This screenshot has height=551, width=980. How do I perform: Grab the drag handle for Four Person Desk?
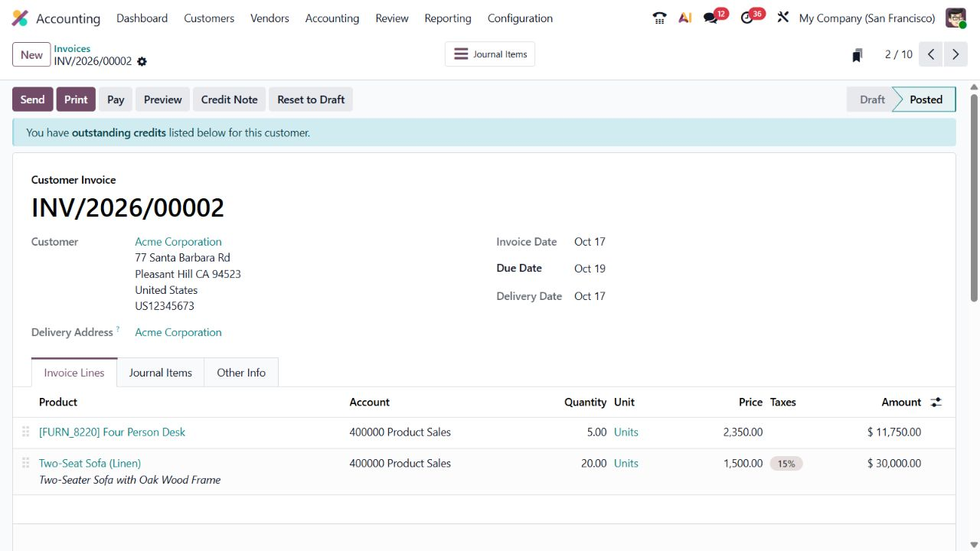25,432
